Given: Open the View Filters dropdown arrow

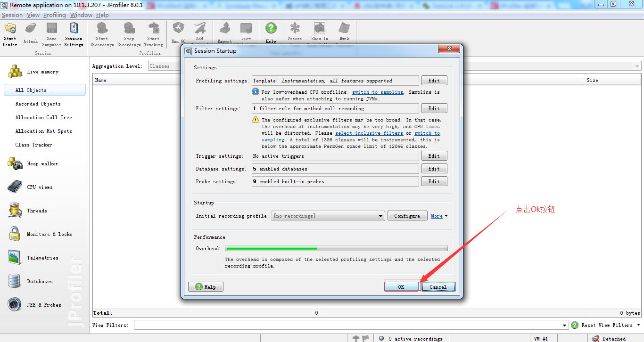Looking at the screenshot, I should pos(565,325).
